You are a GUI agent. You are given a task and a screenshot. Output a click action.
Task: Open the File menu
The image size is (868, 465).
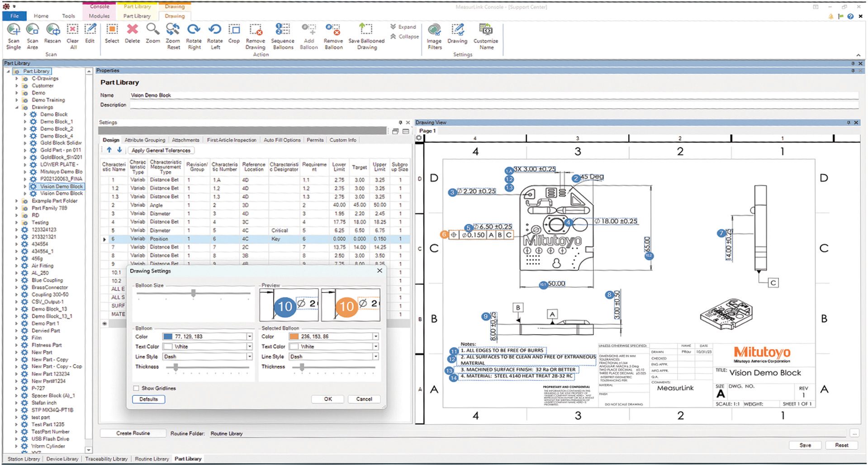[x=14, y=16]
